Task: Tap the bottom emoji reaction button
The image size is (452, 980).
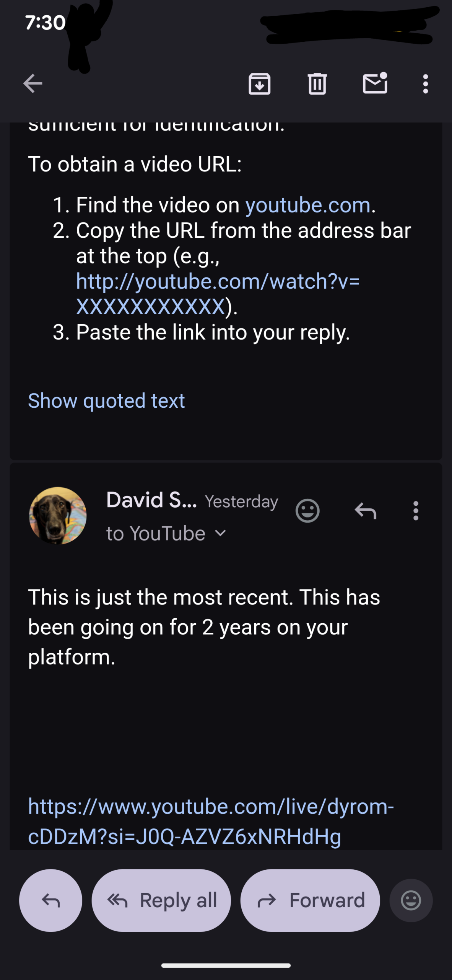Action: tap(411, 900)
